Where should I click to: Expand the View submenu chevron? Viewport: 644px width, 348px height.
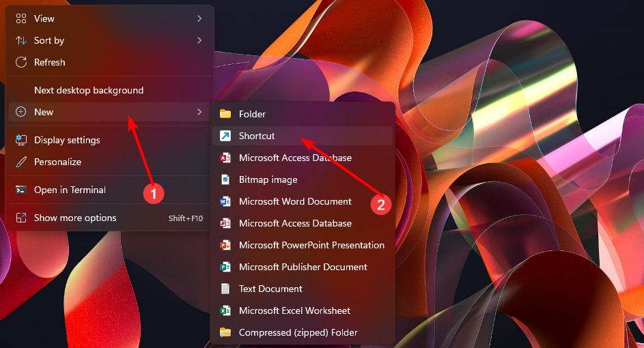point(199,18)
